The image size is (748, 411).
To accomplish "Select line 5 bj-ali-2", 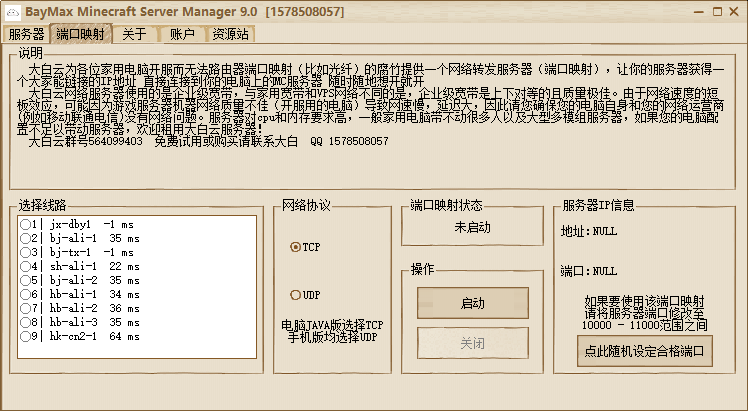I will [25, 280].
